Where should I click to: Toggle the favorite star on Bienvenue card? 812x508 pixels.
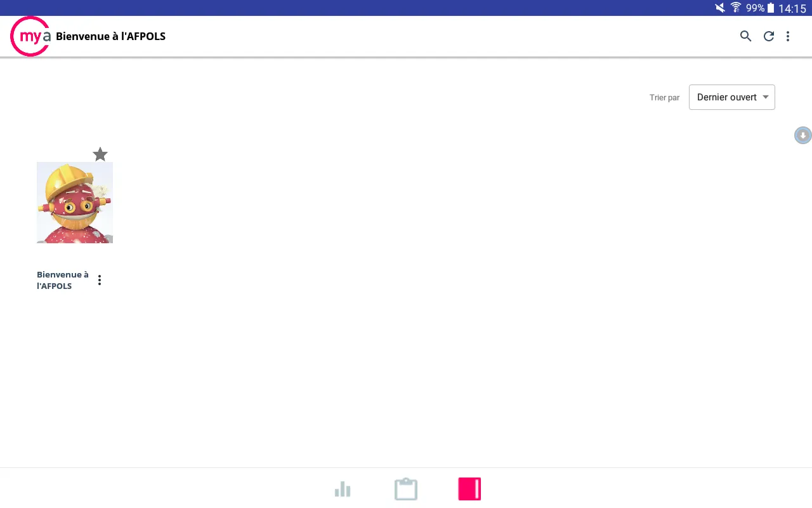[100, 154]
